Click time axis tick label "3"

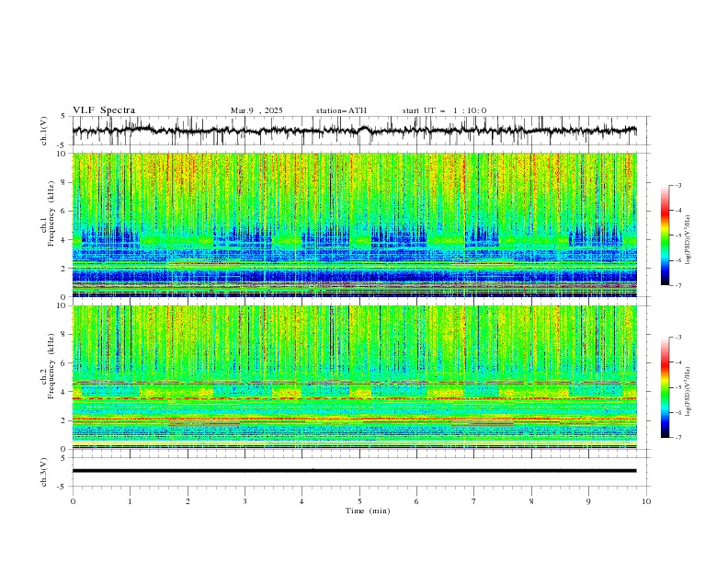[x=245, y=501]
